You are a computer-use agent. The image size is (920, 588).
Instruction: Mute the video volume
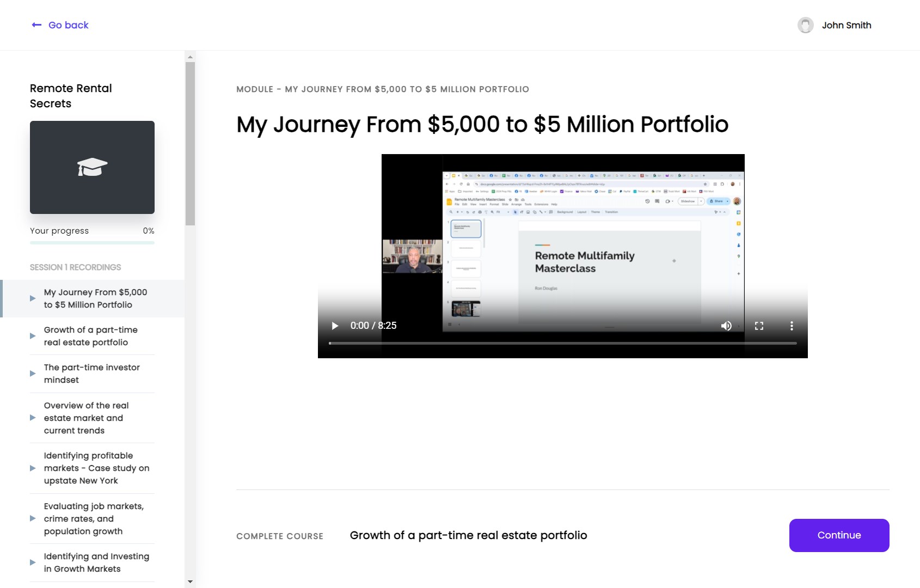[726, 326]
